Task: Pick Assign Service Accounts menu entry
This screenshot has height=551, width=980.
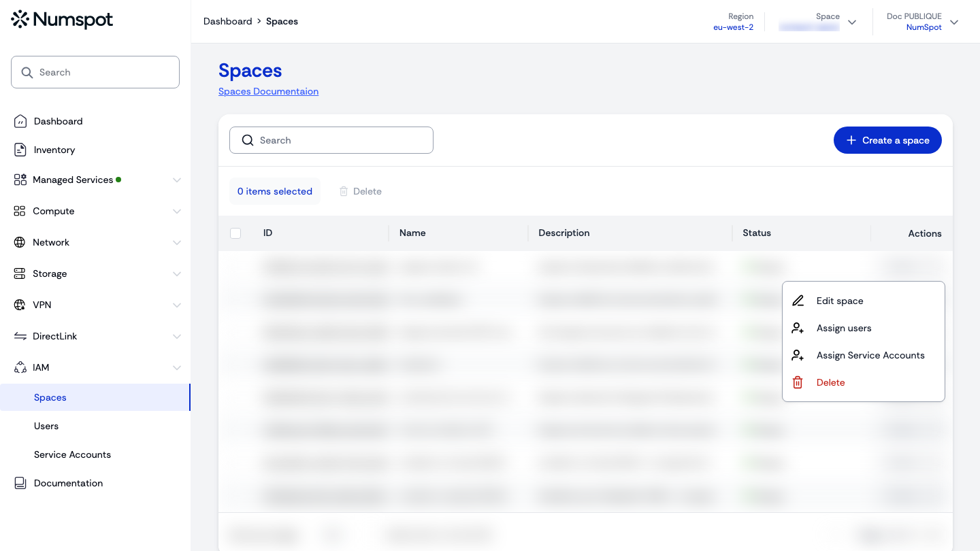Action: coord(864,355)
